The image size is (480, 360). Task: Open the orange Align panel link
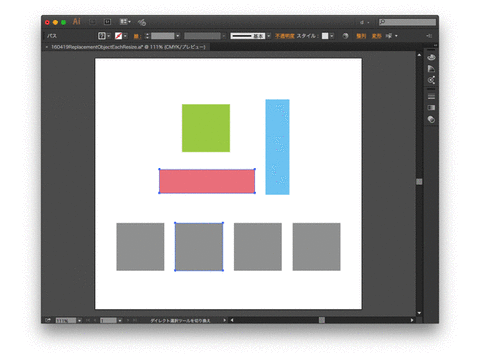pyautogui.click(x=361, y=36)
